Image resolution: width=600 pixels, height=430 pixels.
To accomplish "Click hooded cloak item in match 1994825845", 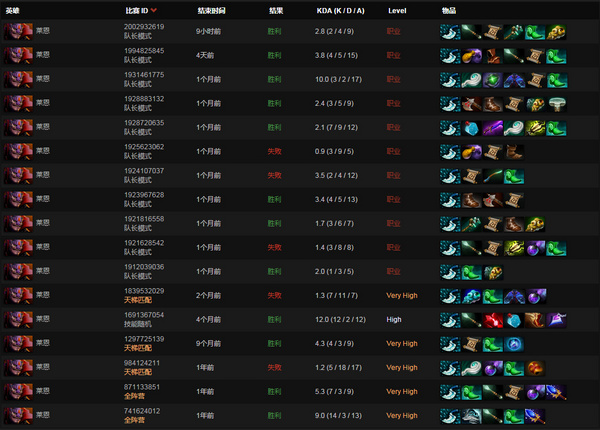I will (x=492, y=56).
